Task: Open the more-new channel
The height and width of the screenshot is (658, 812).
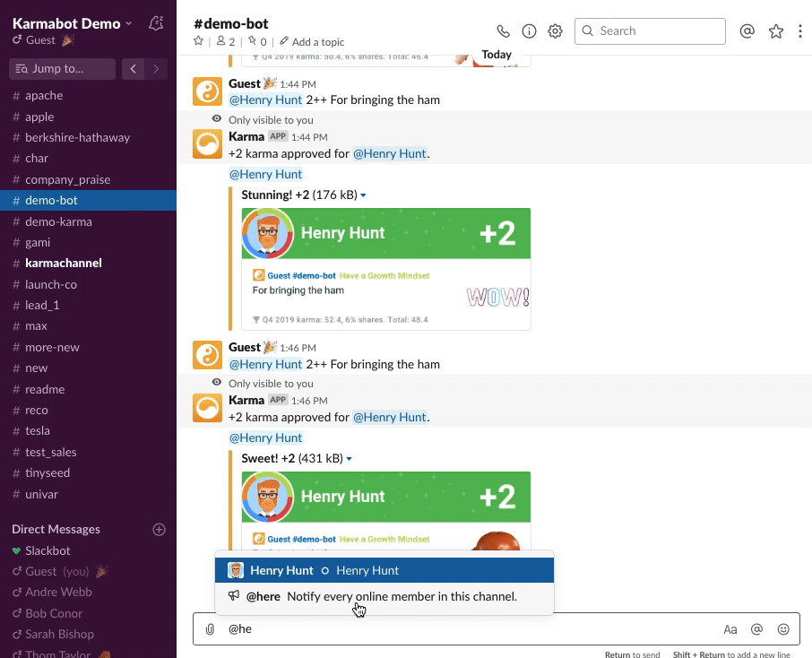Action: pyautogui.click(x=88, y=347)
